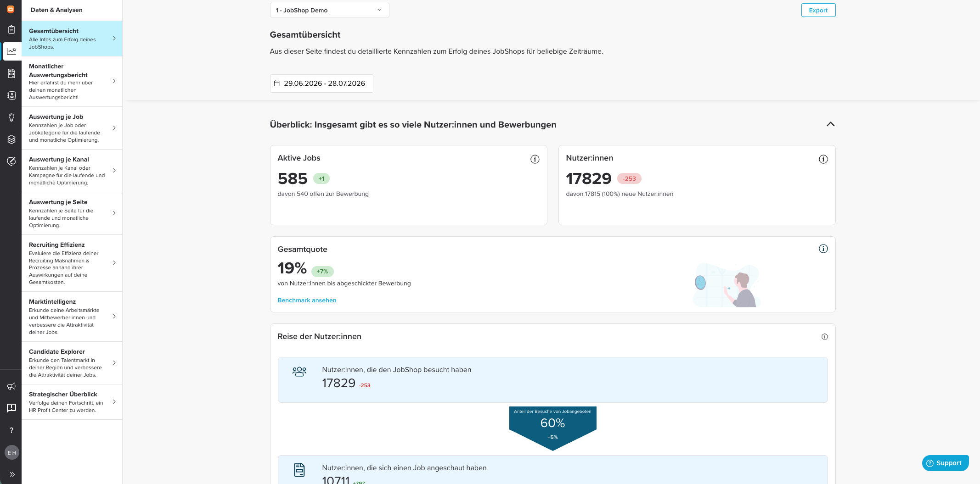Viewport: 980px width, 484px height.
Task: Expand sidebar with double chevron icon
Action: click(12, 474)
